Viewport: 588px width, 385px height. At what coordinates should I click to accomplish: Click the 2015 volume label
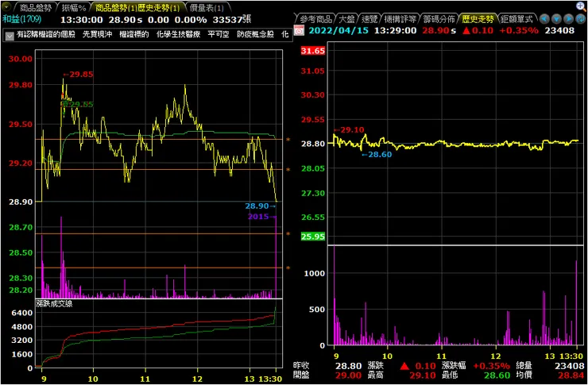pos(261,217)
